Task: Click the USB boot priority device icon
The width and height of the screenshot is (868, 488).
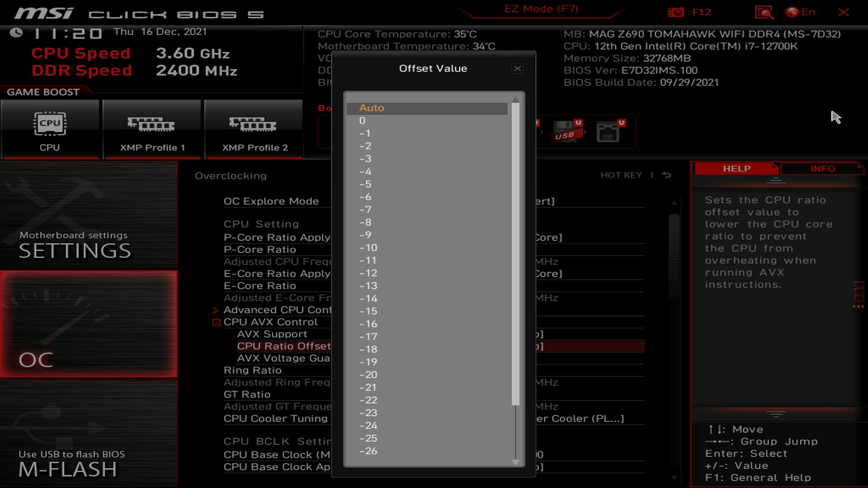Action: [567, 131]
